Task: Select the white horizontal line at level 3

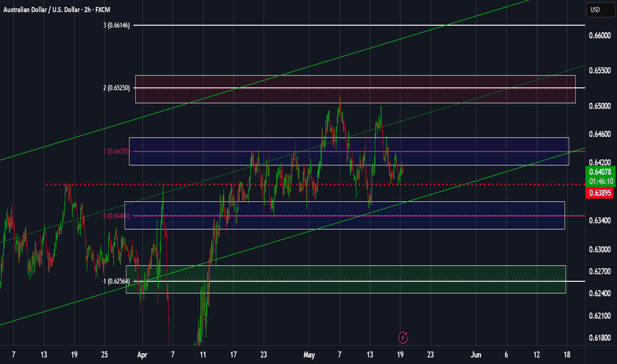Action: [x=359, y=25]
